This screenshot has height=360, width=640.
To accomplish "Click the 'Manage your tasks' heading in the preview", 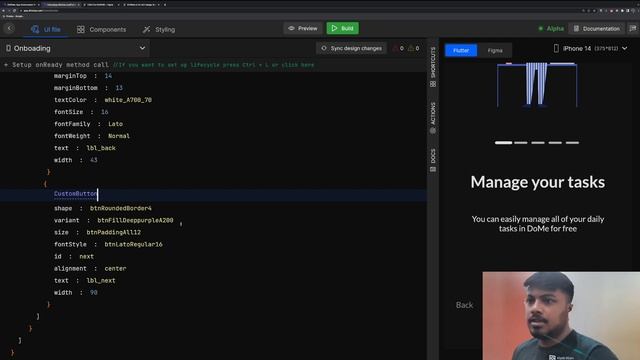I will pos(538,182).
